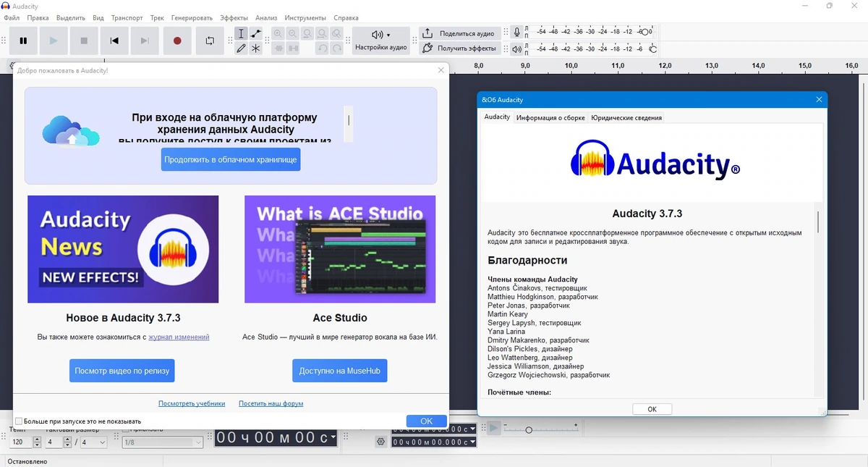868x467 pixels.
Task: Click the Fit project to width icon
Action: click(x=322, y=34)
